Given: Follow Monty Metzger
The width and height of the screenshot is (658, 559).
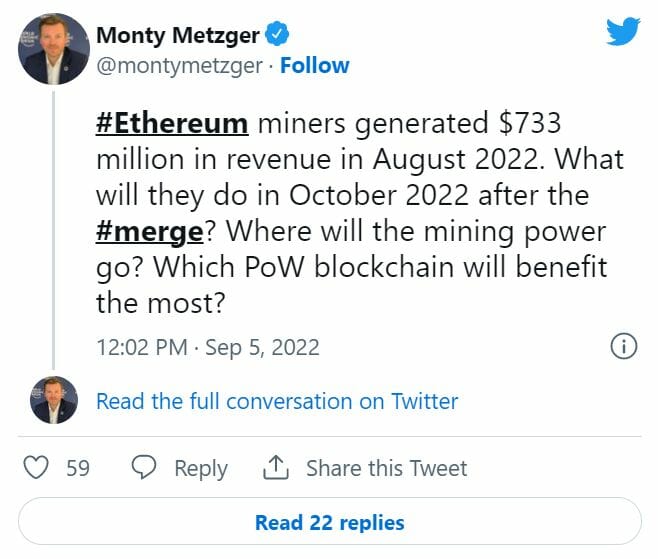Looking at the screenshot, I should [315, 65].
